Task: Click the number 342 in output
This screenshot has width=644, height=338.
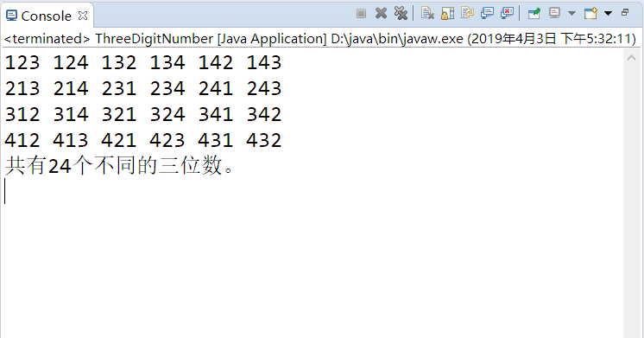Action: click(264, 115)
